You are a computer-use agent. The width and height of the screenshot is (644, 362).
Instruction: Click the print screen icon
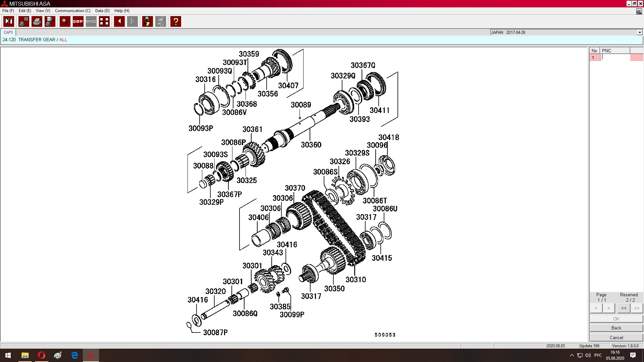coord(24,21)
